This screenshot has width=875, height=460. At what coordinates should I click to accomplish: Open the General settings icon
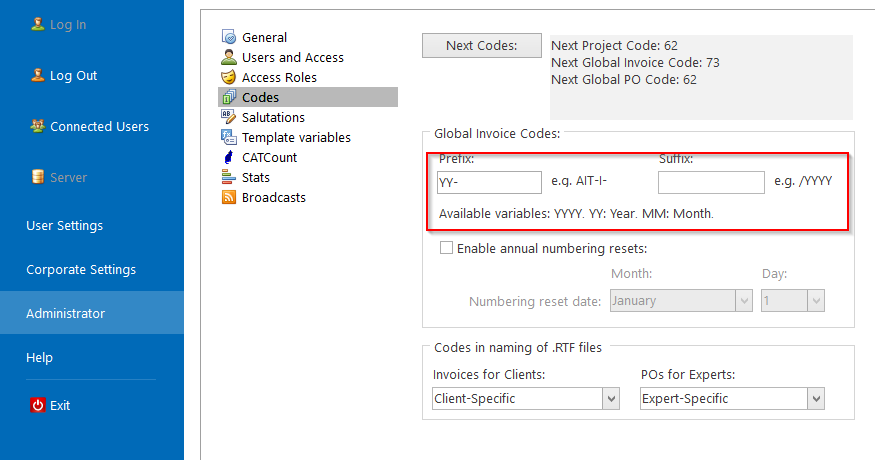tap(229, 37)
